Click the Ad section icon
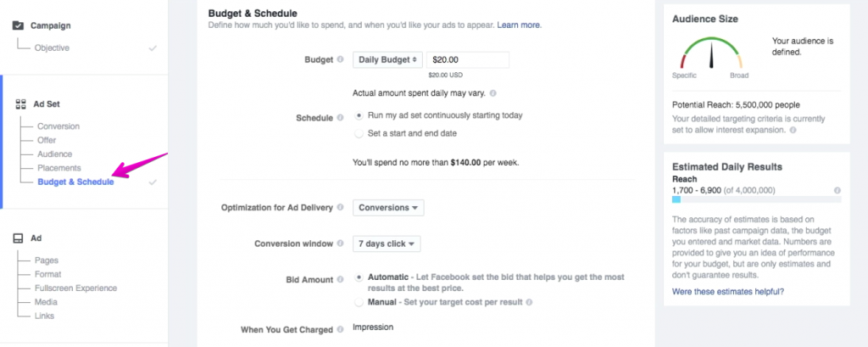Image resolution: width=868 pixels, height=347 pixels. point(19,238)
